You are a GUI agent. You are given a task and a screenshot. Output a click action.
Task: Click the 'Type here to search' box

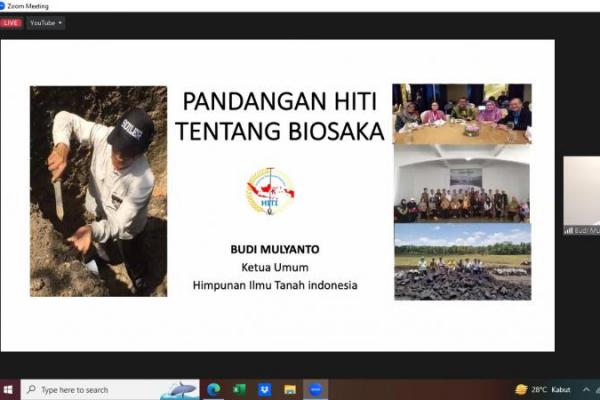[110, 390]
